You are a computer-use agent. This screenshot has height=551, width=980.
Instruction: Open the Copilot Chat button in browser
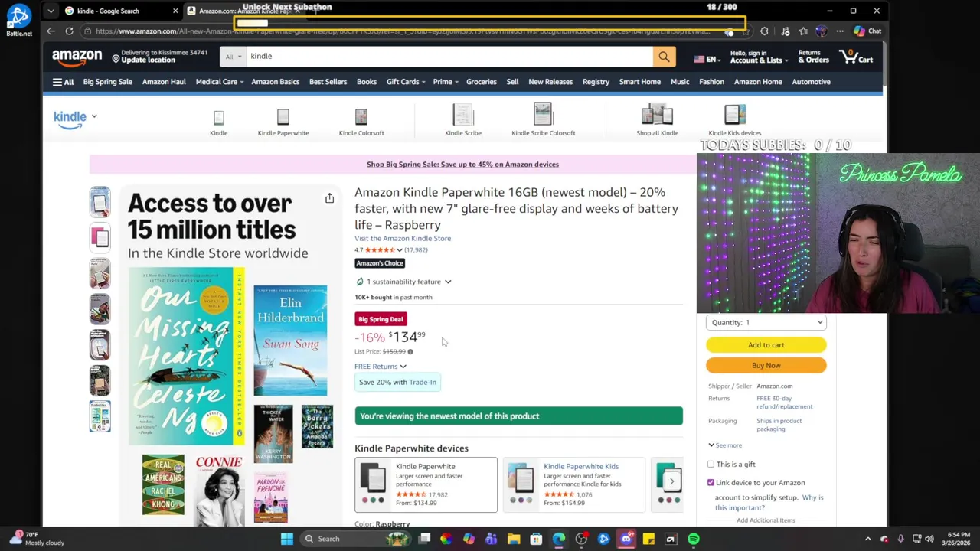pos(867,31)
